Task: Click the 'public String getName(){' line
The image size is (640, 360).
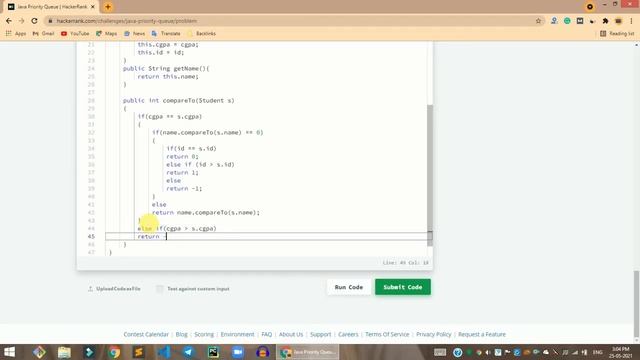Action: point(166,68)
